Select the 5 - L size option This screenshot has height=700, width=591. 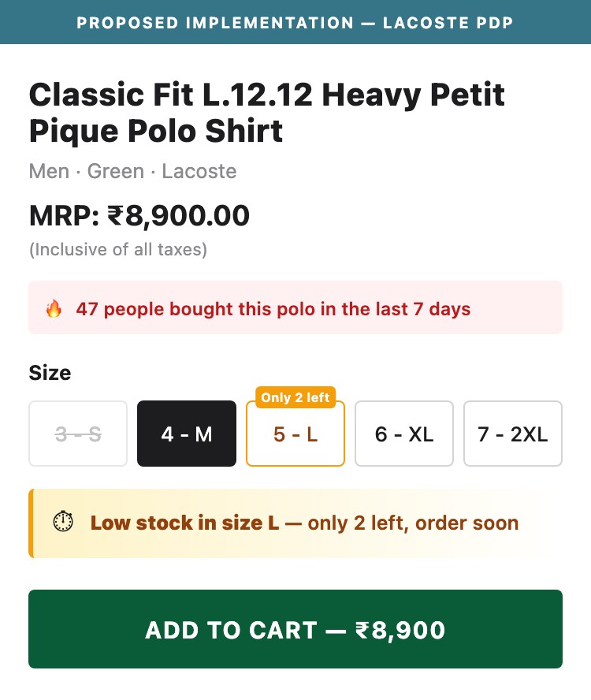pyautogui.click(x=295, y=435)
